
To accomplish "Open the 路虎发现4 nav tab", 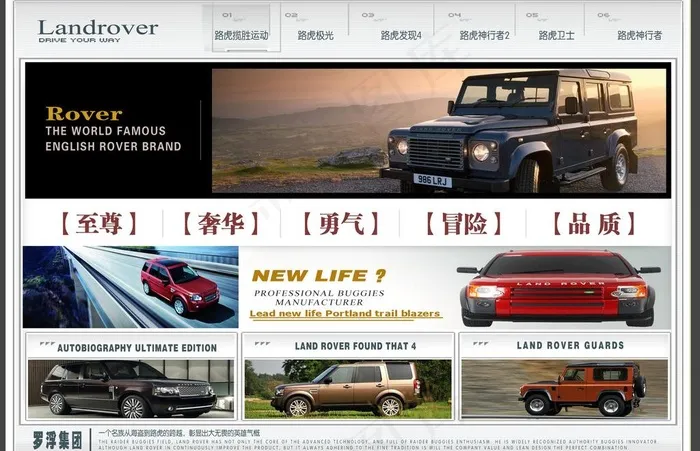I will (401, 35).
